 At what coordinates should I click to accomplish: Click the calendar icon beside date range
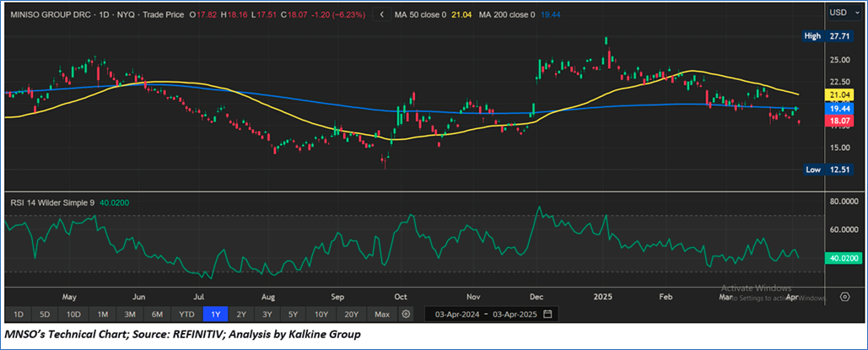[x=548, y=315]
